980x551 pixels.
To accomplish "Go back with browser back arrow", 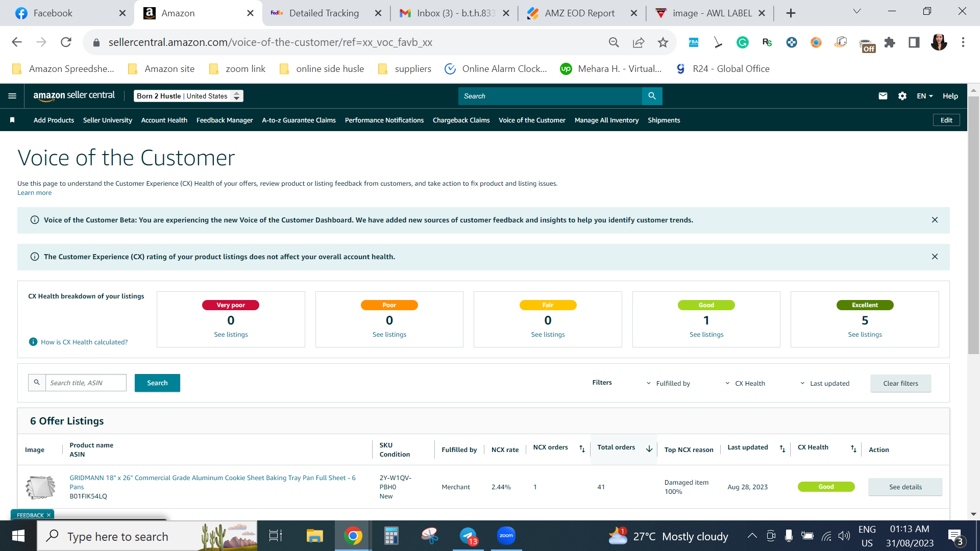I will [x=17, y=42].
